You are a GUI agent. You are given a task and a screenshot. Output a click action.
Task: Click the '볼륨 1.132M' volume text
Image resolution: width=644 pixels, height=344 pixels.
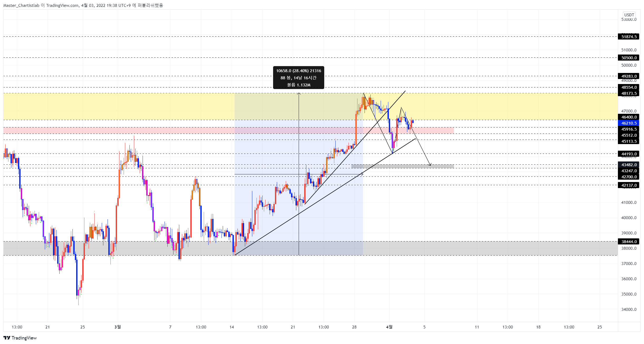[299, 85]
